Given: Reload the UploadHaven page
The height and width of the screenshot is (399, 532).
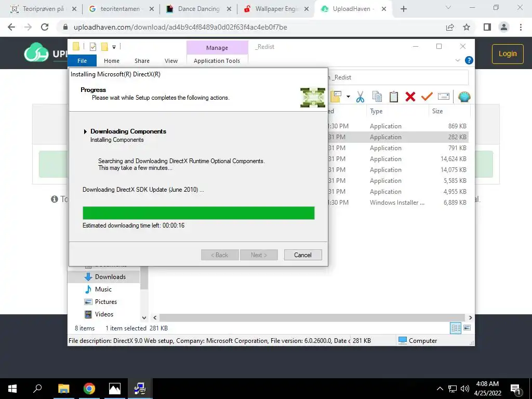Looking at the screenshot, I should pos(45,27).
